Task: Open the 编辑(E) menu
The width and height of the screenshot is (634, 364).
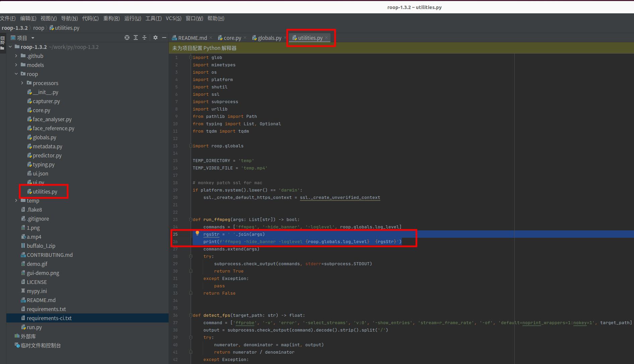Action: pos(28,18)
